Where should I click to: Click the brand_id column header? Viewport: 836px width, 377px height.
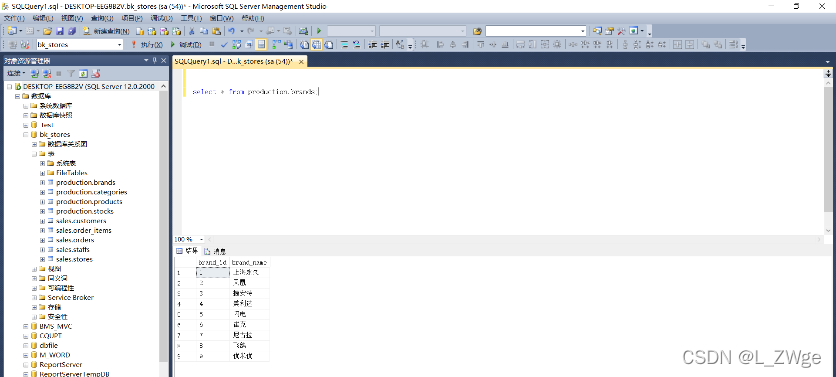coord(213,263)
